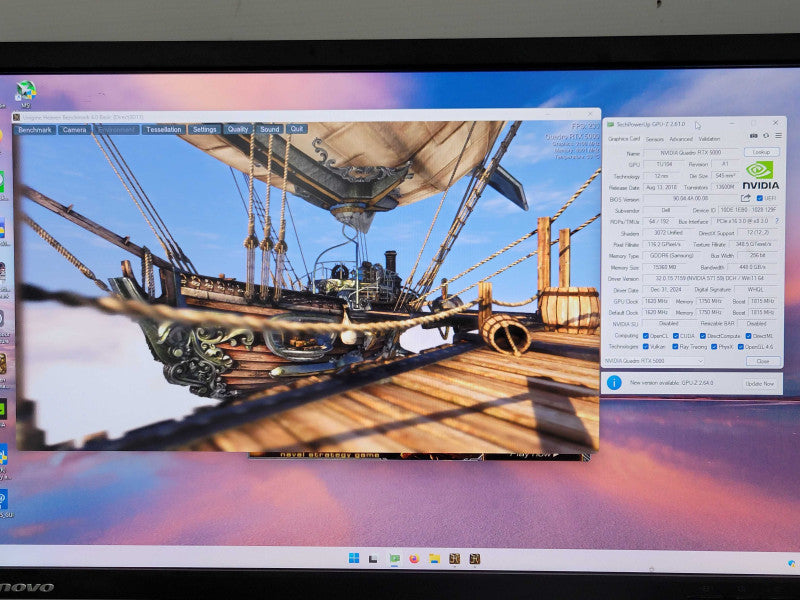Click the blue info icon in update banner
The width and height of the screenshot is (800, 600).
point(614,382)
